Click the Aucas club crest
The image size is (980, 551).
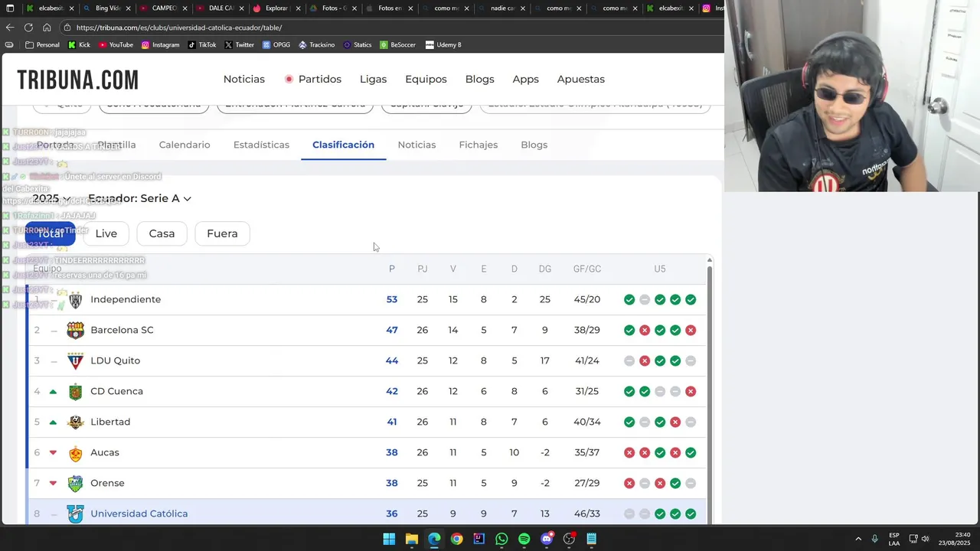[75, 453]
